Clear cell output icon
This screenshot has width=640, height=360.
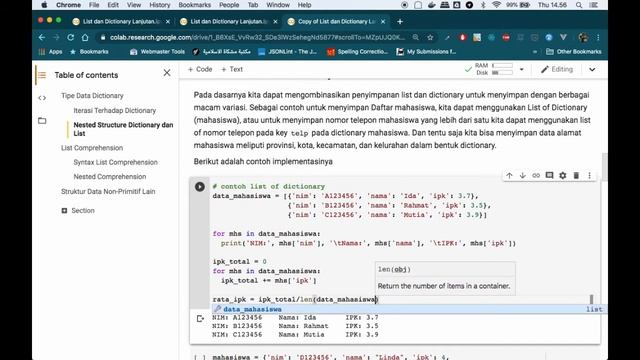[x=200, y=318]
